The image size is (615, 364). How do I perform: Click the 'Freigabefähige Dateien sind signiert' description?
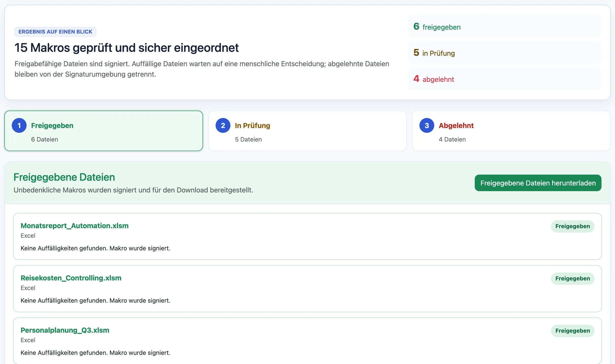(202, 69)
